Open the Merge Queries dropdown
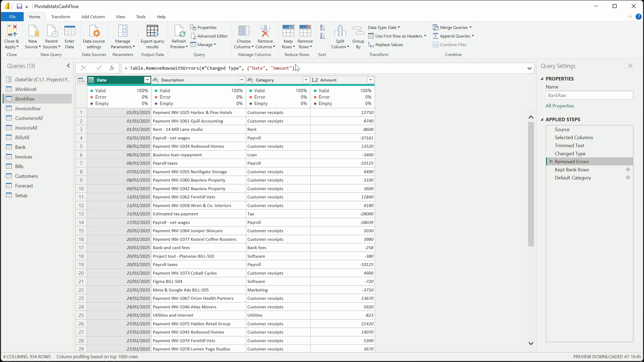Screen dimensions: 644x362 point(471,27)
